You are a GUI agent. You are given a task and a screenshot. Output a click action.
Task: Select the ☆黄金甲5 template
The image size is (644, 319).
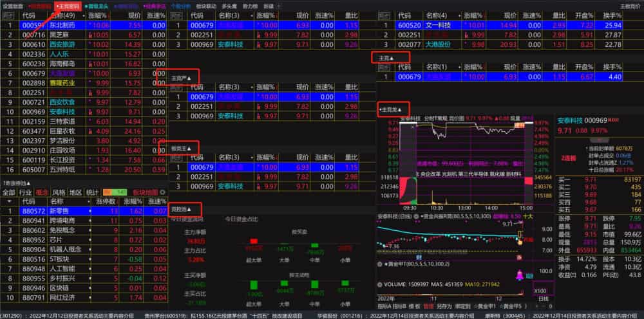point(510,306)
